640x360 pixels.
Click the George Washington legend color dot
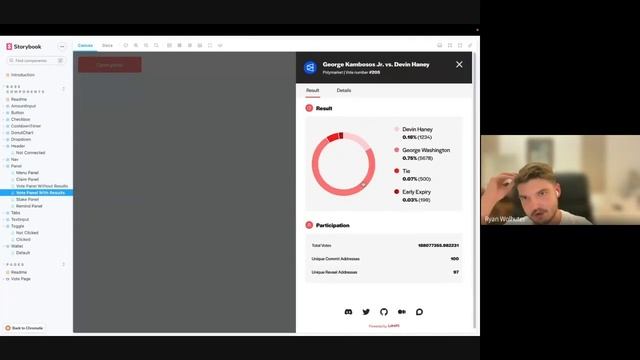point(396,150)
